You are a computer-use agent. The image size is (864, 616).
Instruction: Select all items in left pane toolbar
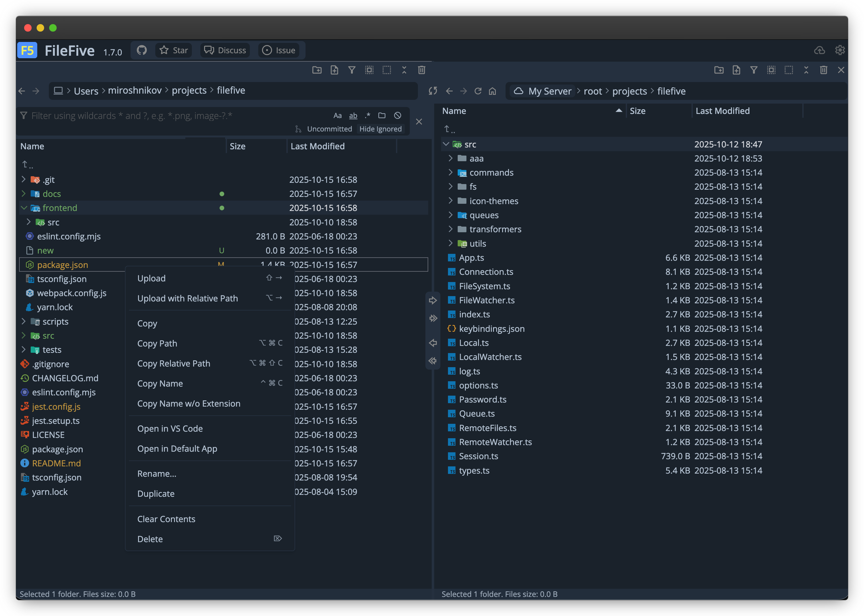369,70
